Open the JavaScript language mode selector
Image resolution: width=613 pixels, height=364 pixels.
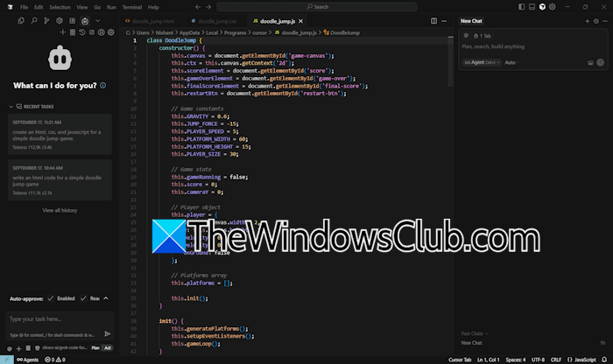[x=581, y=360]
